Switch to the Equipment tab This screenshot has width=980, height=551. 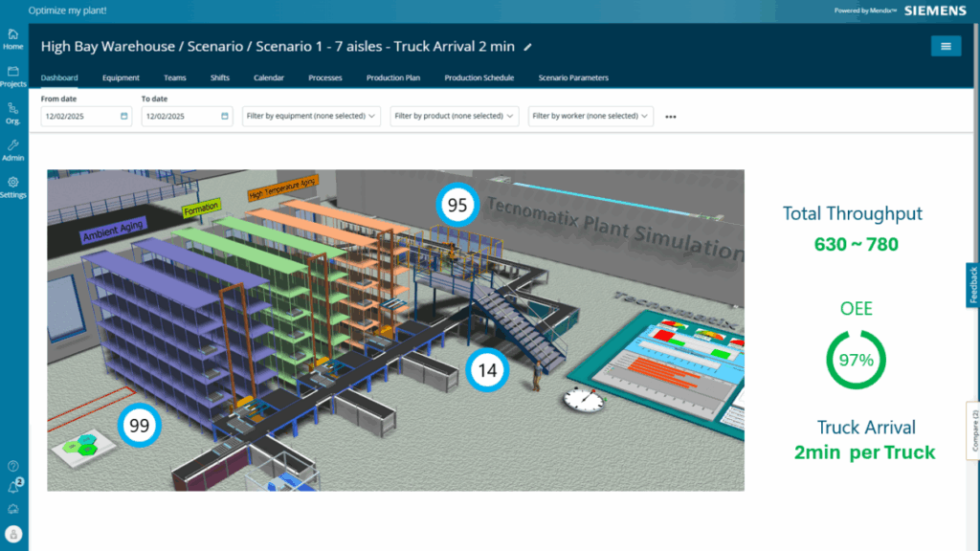click(121, 77)
